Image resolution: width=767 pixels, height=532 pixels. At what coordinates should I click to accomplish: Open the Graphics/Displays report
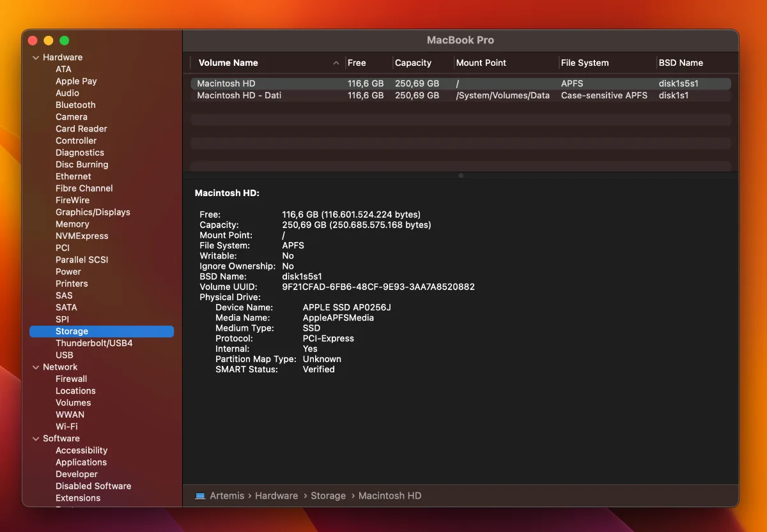tap(93, 212)
